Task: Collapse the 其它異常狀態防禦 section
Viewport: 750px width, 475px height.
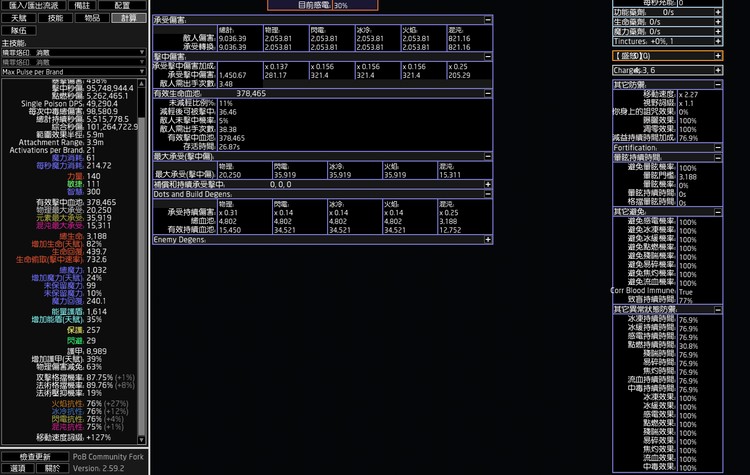Action: [718, 309]
